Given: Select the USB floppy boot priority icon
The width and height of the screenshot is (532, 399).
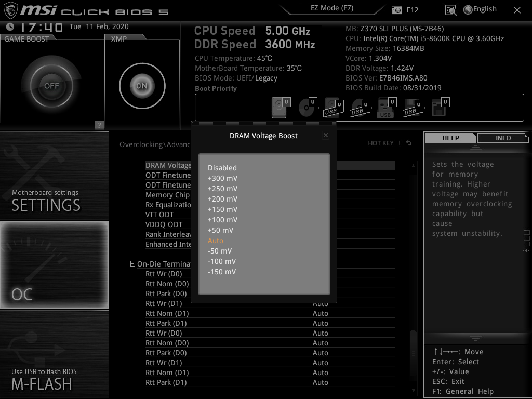Looking at the screenshot, I should point(413,108).
